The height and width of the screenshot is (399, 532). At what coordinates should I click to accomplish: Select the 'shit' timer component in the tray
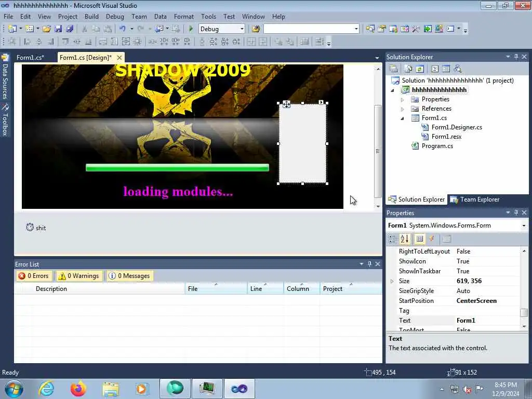pyautogui.click(x=36, y=228)
